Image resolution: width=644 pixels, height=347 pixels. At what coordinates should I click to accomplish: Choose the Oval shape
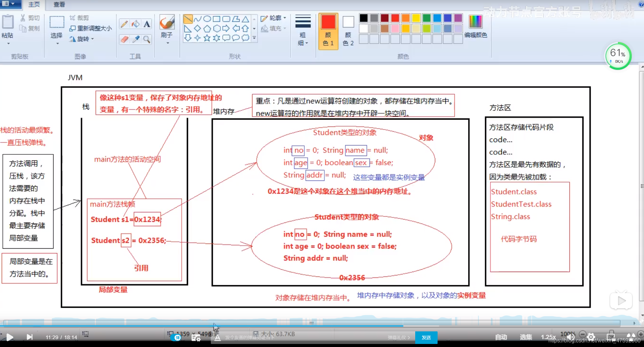207,19
